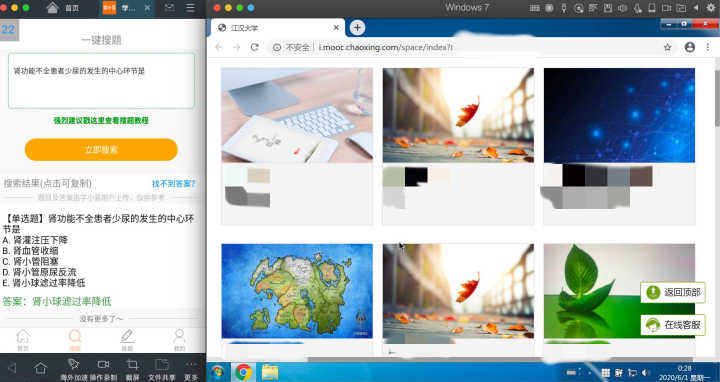Click the Chrome address bar URL

click(386, 47)
